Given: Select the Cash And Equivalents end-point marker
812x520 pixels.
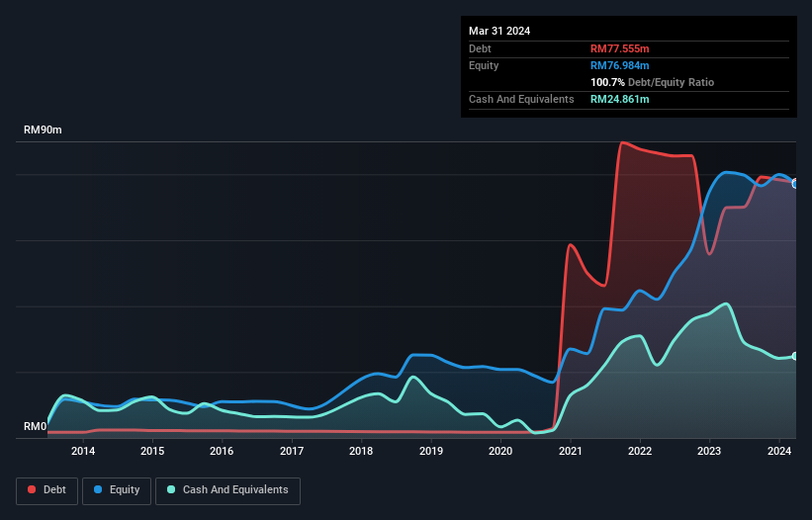Looking at the screenshot, I should (796, 356).
